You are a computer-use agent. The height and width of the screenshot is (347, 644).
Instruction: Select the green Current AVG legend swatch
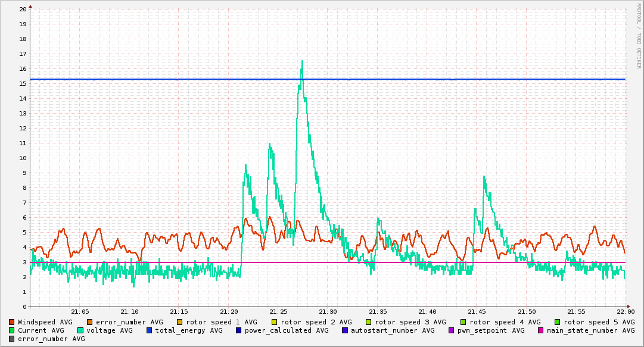point(12,330)
